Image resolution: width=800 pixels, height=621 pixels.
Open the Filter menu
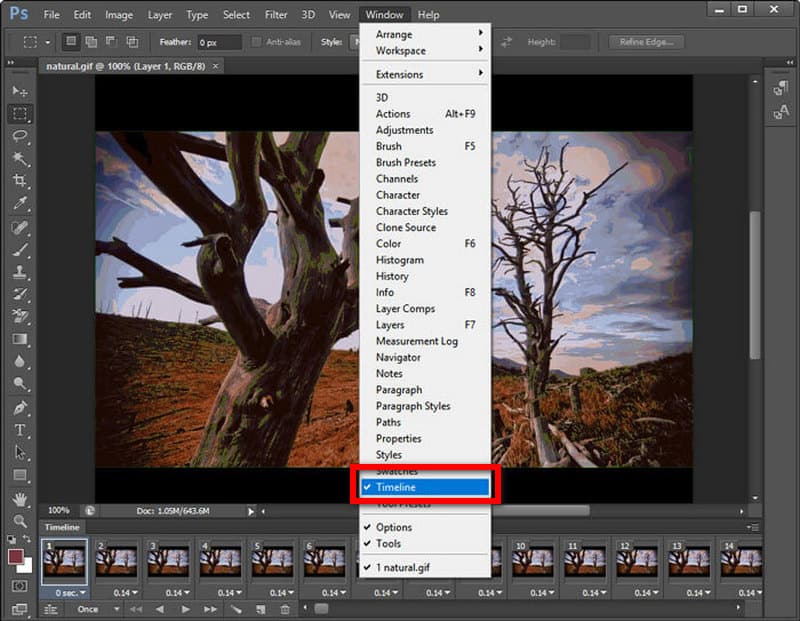point(276,15)
